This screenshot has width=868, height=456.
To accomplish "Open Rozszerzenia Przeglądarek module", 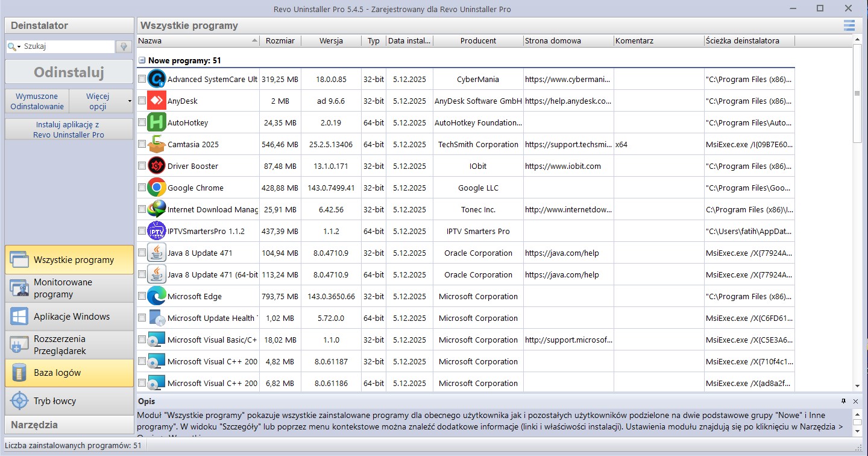I will (69, 345).
